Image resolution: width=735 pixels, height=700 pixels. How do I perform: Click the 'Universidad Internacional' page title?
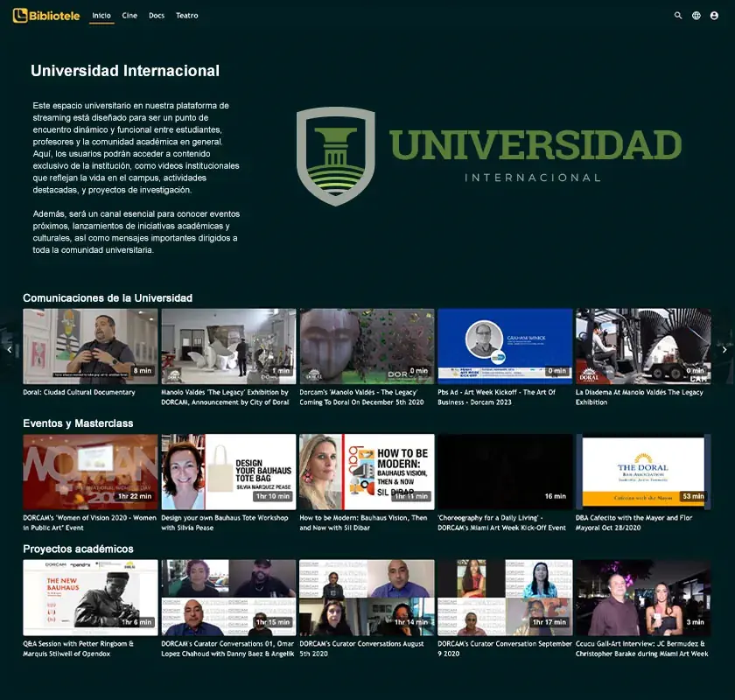pyautogui.click(x=125, y=71)
